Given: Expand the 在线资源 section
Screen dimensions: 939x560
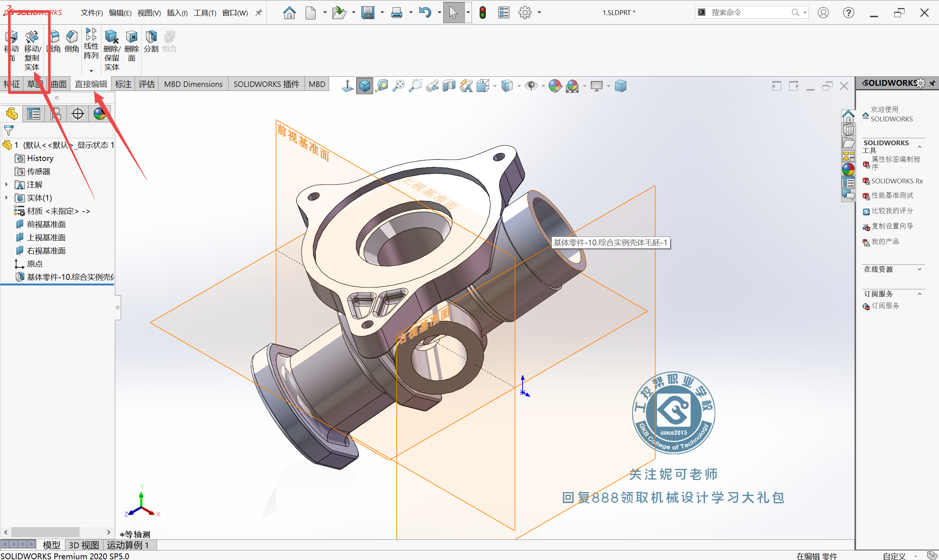Looking at the screenshot, I should (x=919, y=269).
